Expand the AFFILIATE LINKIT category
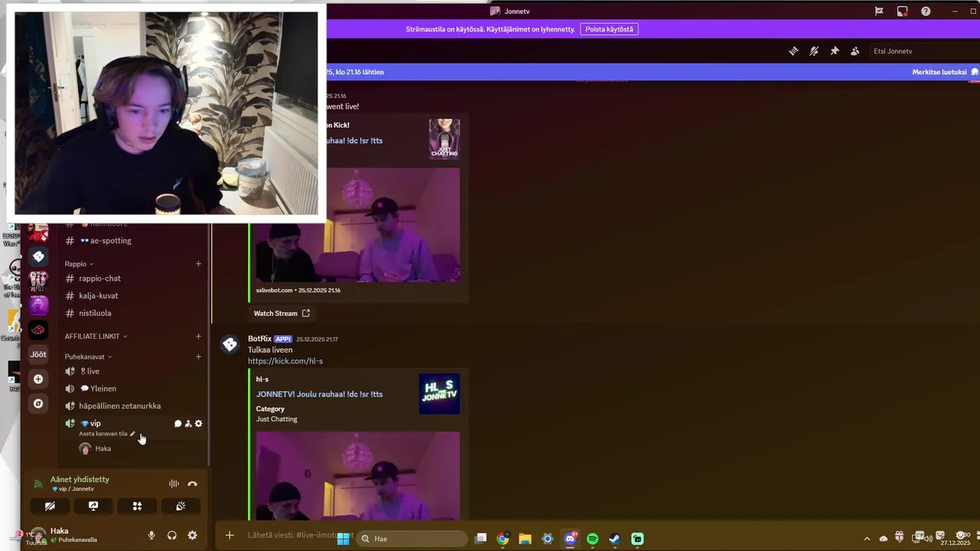This screenshot has height=551, width=980. click(x=96, y=336)
